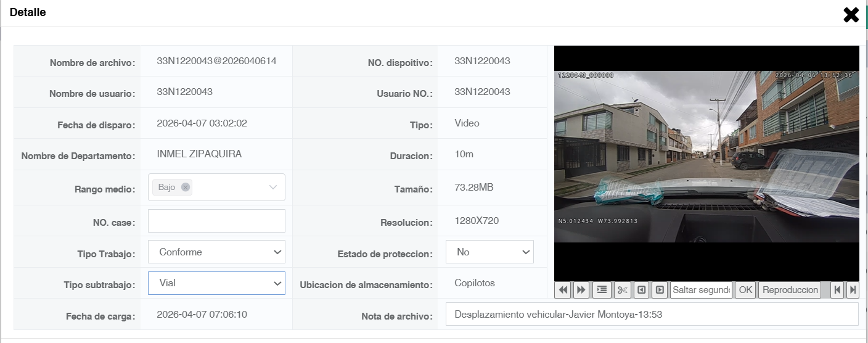The height and width of the screenshot is (343, 868).
Task: Step back one frame with boxed left arrow
Action: point(641,290)
